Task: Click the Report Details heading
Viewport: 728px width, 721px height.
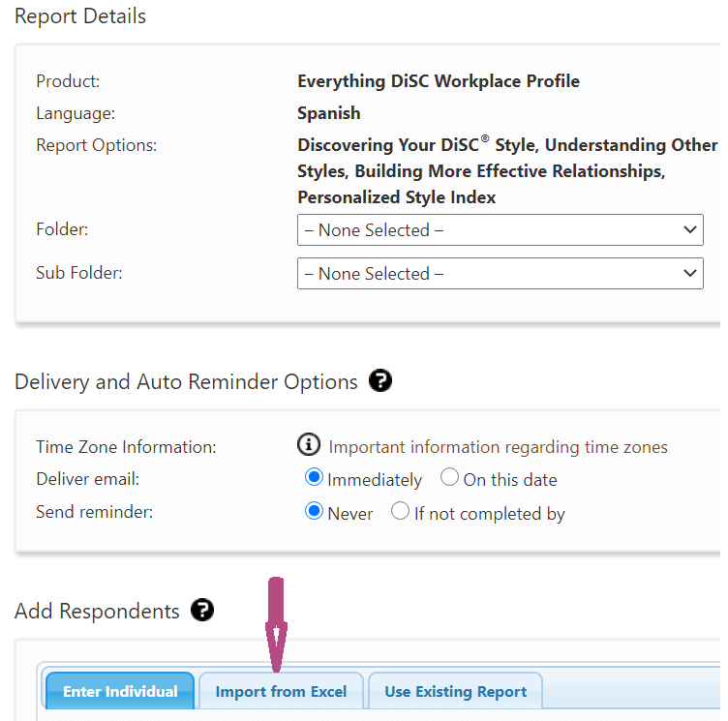Action: (80, 16)
